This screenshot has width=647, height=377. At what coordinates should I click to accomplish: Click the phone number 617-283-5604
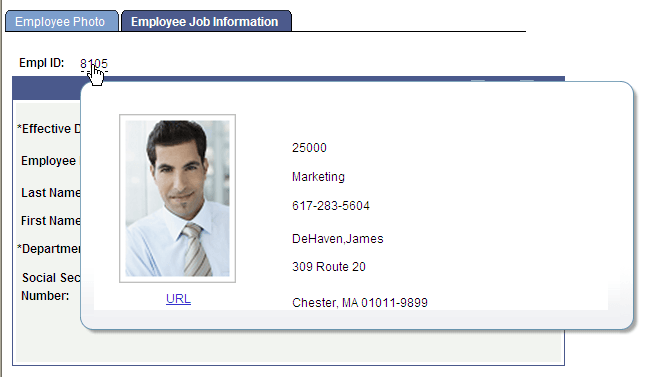coord(331,205)
